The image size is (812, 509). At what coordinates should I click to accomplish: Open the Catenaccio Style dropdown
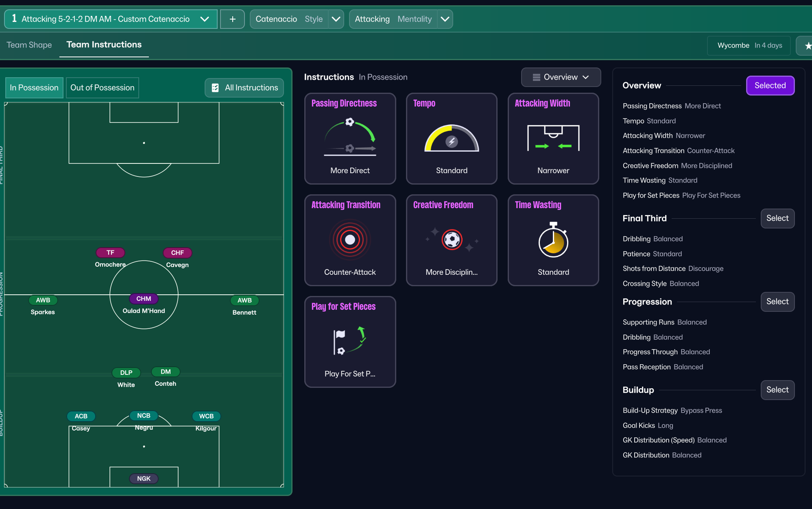tap(336, 19)
